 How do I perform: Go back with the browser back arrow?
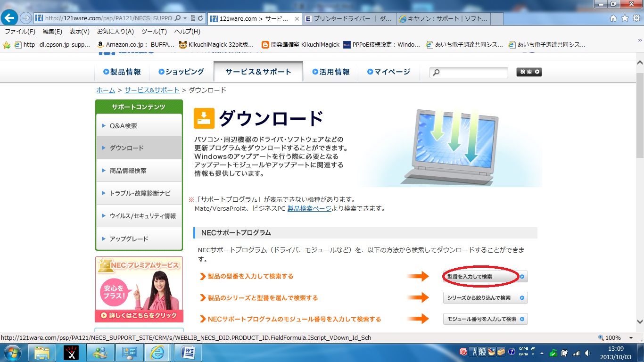click(10, 18)
